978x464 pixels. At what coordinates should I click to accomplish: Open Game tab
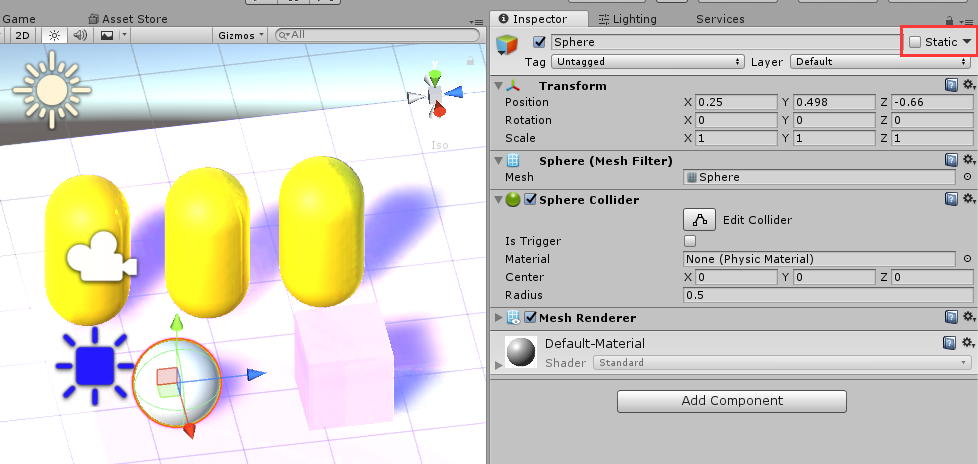[x=19, y=19]
